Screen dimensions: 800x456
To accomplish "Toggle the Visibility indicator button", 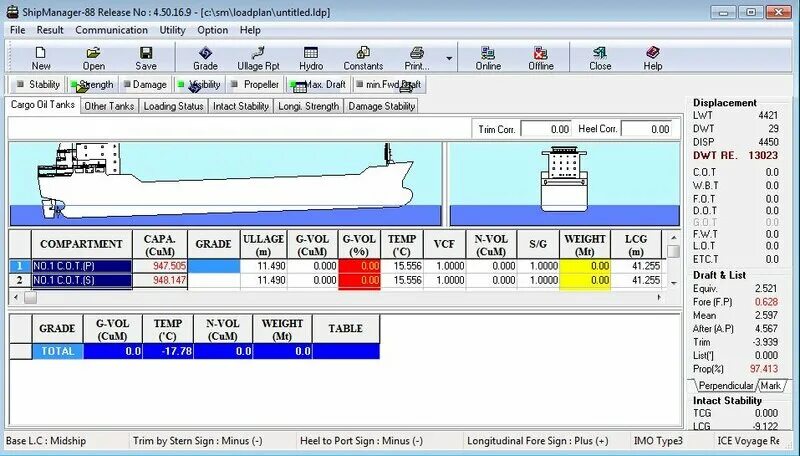I will (x=199, y=84).
